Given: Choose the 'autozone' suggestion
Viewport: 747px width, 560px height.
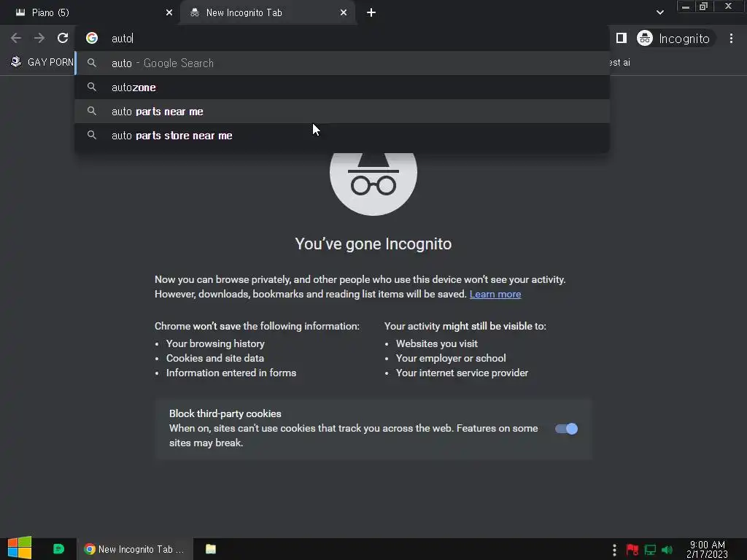Looking at the screenshot, I should [x=342, y=87].
